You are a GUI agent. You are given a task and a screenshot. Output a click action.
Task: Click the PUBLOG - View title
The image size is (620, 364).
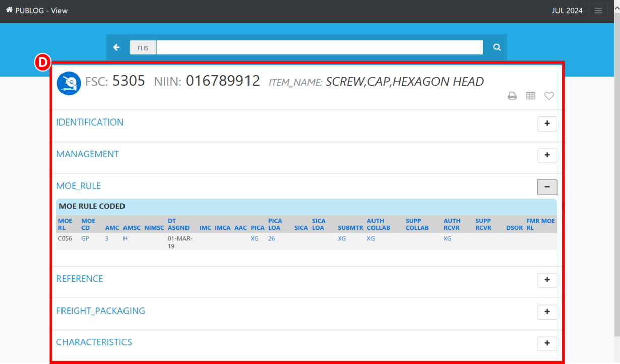(41, 10)
